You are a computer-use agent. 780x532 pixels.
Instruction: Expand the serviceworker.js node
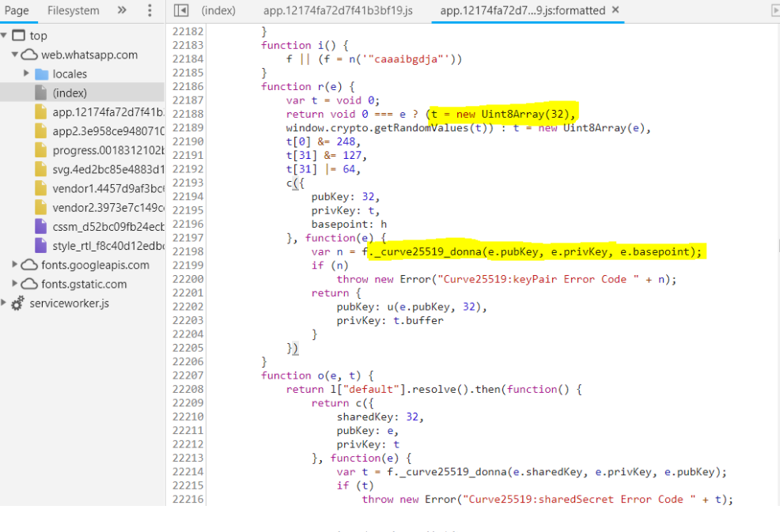(x=3, y=302)
